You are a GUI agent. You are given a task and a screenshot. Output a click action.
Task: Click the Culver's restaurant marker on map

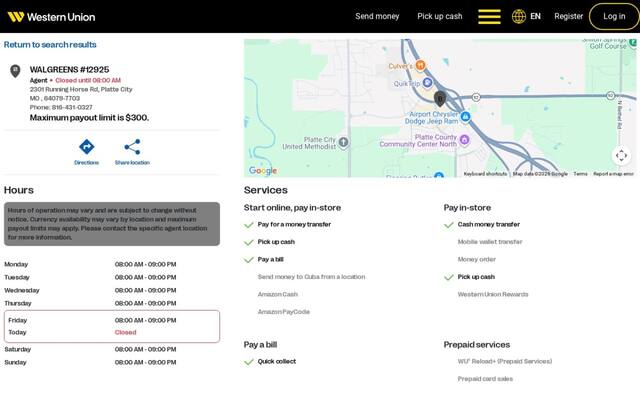(x=420, y=65)
